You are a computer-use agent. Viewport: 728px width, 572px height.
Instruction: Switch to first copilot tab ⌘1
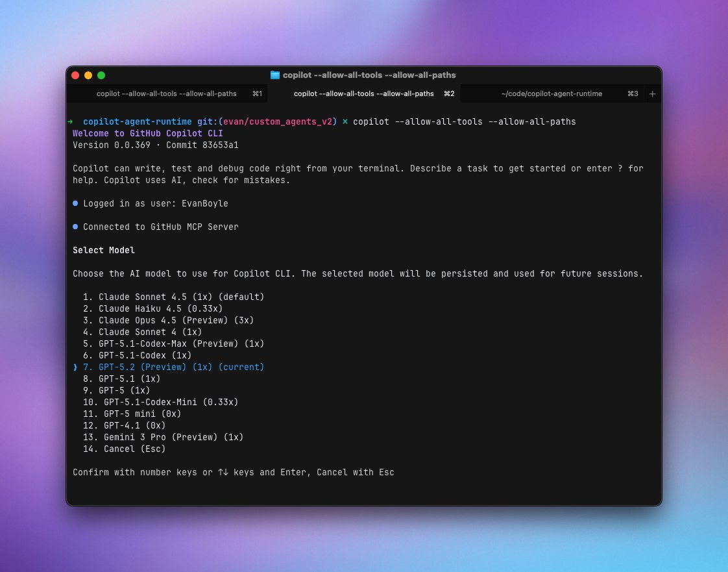pos(167,94)
